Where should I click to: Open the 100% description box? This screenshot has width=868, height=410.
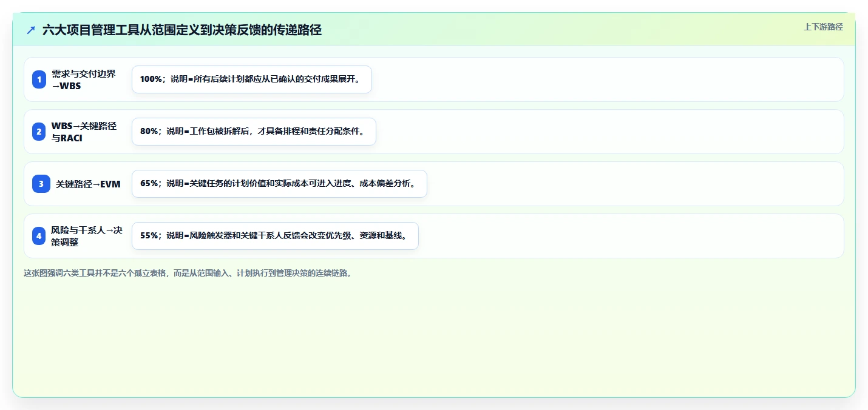click(251, 79)
